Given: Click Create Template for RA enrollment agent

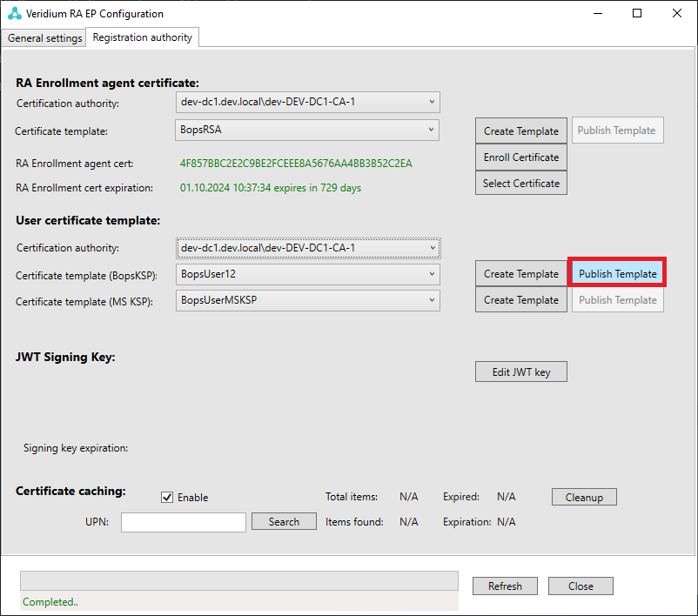Looking at the screenshot, I should (520, 131).
